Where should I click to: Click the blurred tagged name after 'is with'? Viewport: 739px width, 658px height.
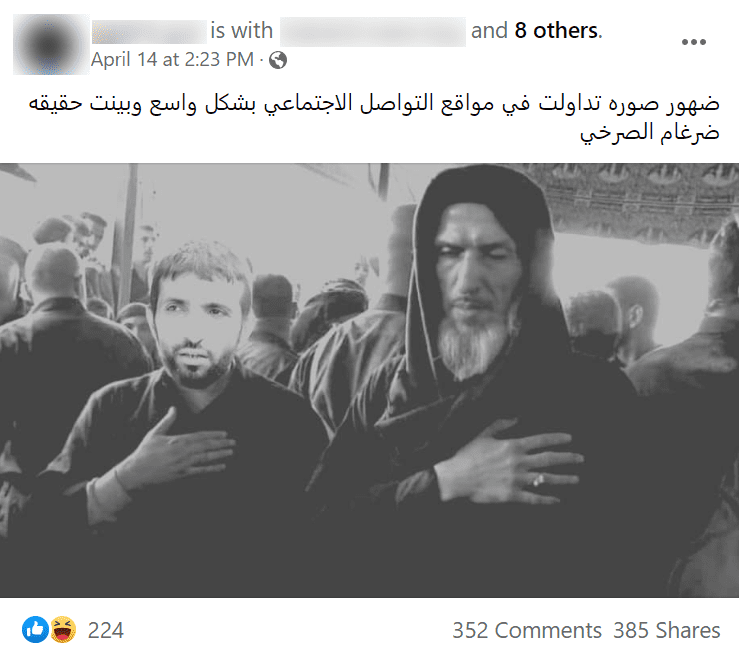tap(373, 32)
